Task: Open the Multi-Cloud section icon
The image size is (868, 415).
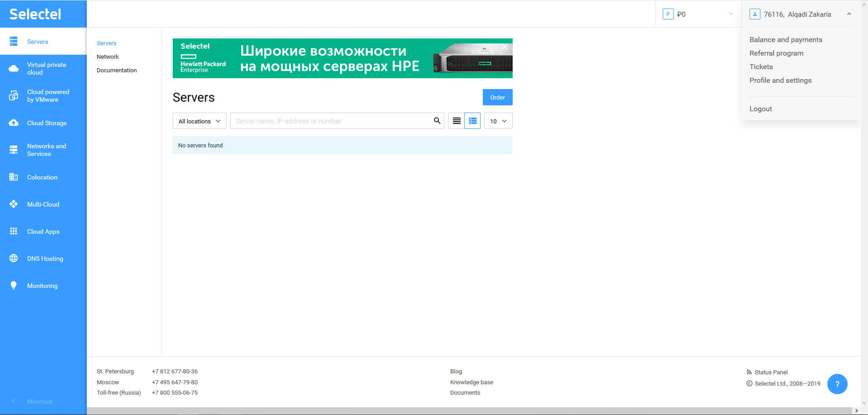Action: tap(14, 204)
